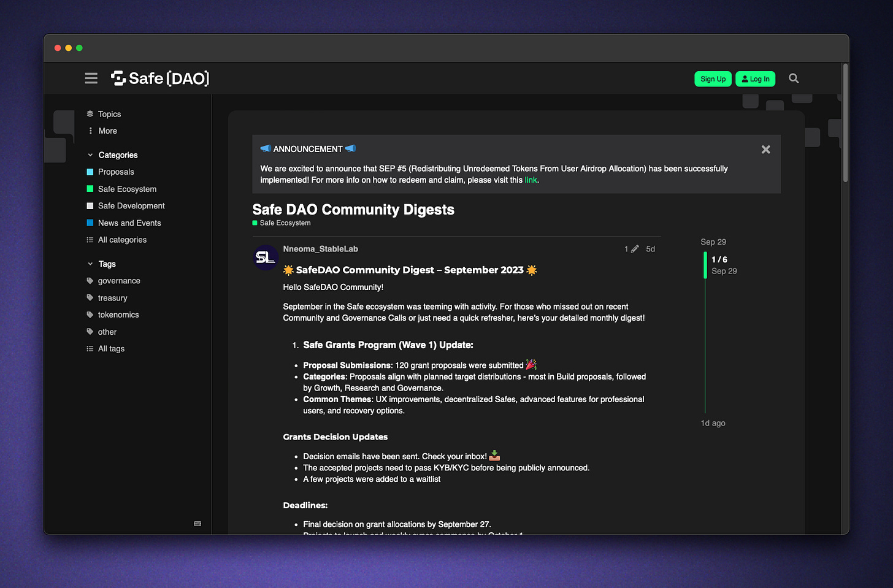Click the All tags list icon
This screenshot has height=588, width=893.
coord(90,348)
